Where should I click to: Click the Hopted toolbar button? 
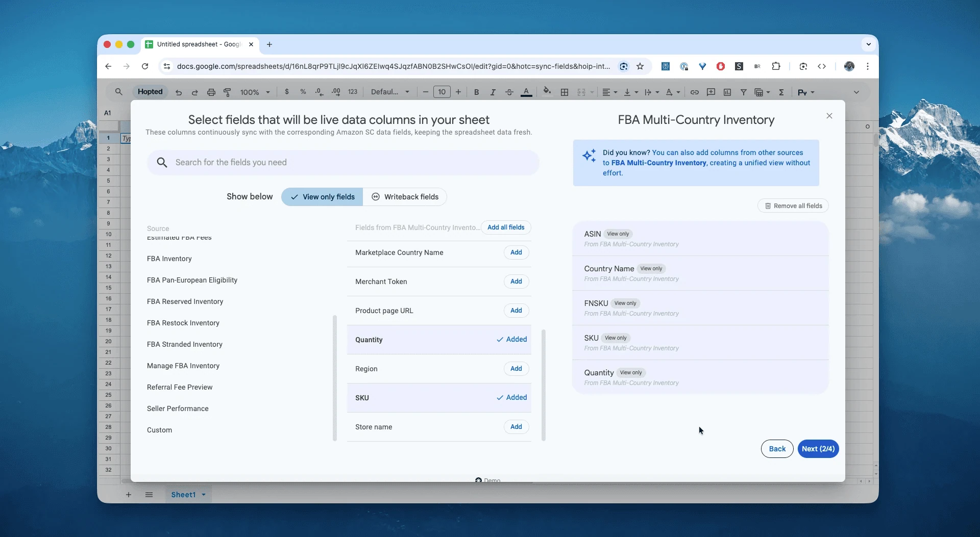pyautogui.click(x=150, y=92)
